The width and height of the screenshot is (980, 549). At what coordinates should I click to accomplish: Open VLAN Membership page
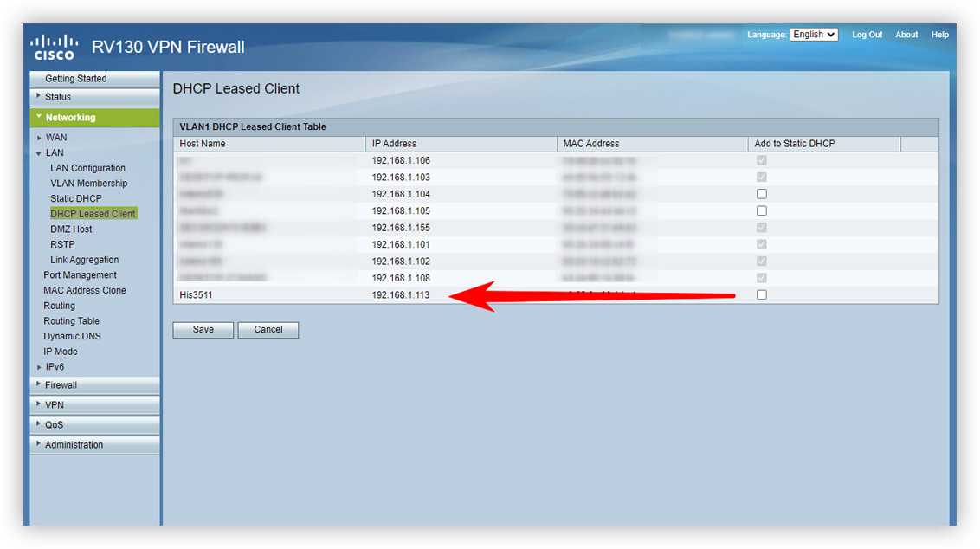pos(89,184)
